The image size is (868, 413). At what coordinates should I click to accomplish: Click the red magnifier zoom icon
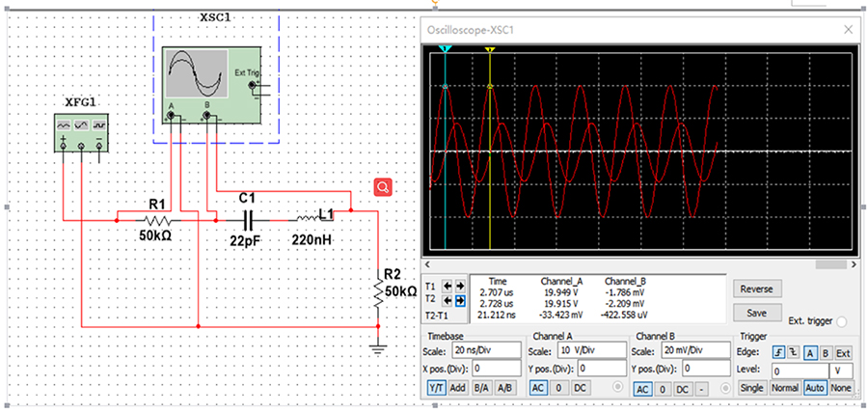[x=383, y=187]
